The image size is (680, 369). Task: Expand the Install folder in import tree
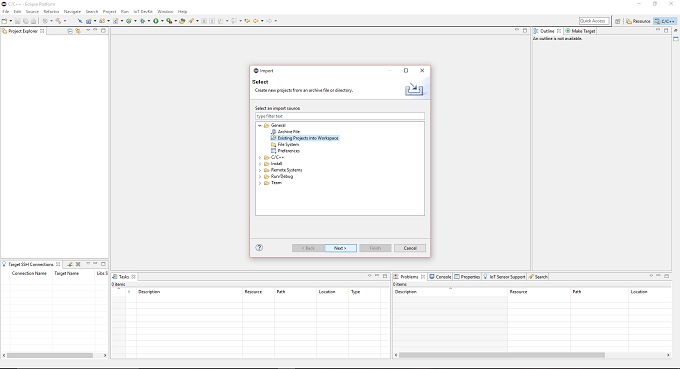pos(260,164)
